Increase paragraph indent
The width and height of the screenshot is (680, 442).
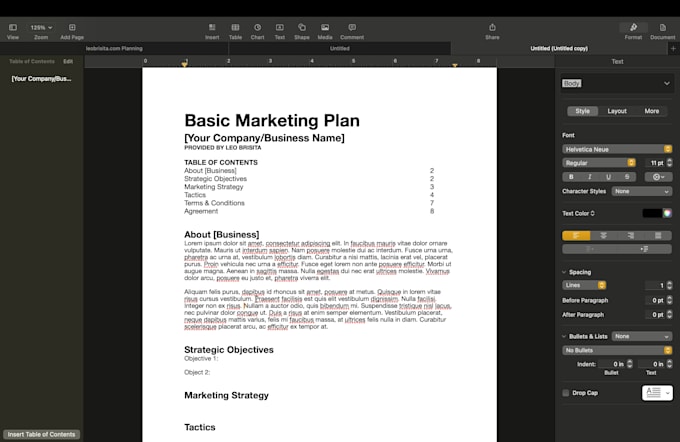click(x=644, y=249)
